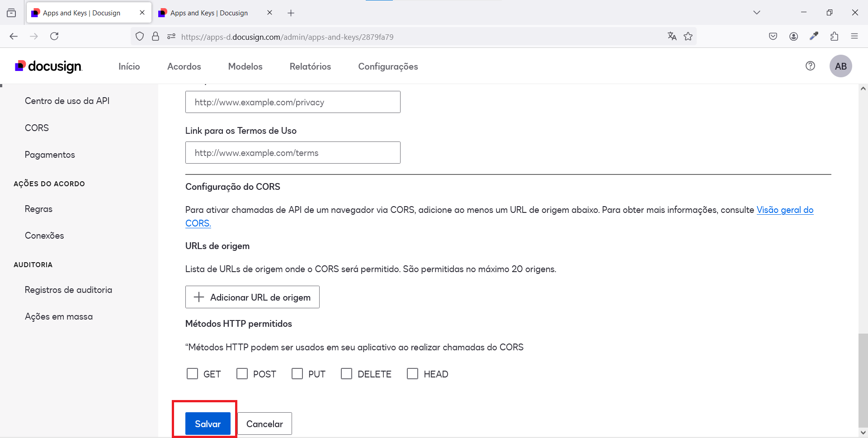Switch to the second Docusign tab
Screen dimensions: 868x438
tap(209, 13)
